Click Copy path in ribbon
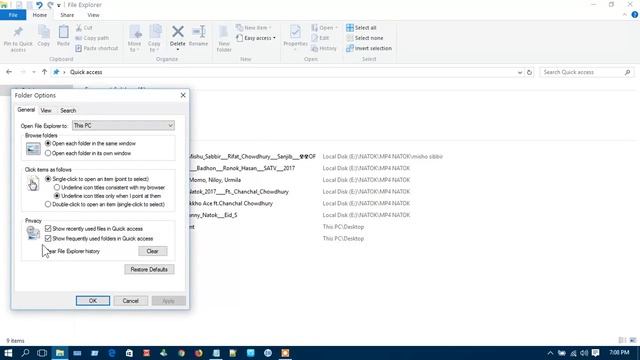640x360 pixels. pyautogui.click(x=92, y=38)
